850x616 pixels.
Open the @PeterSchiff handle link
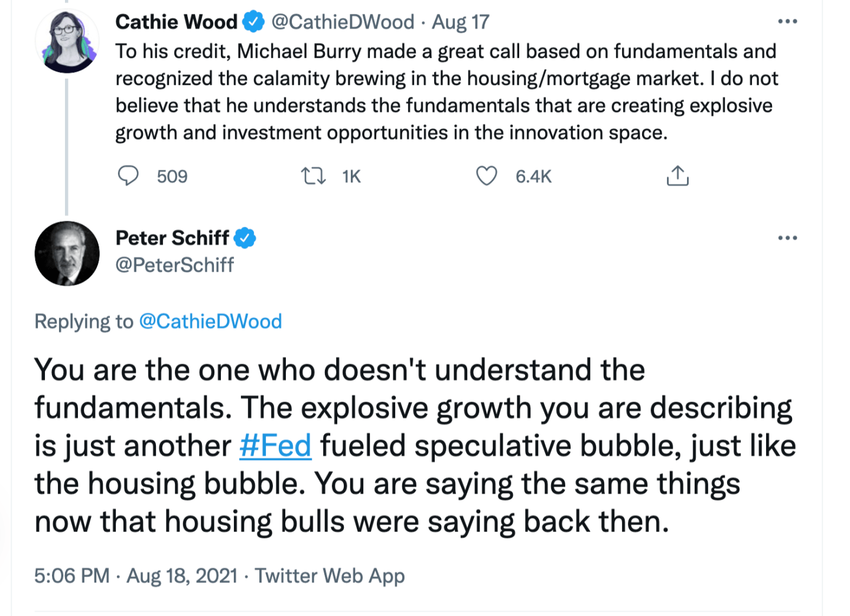[x=175, y=265]
